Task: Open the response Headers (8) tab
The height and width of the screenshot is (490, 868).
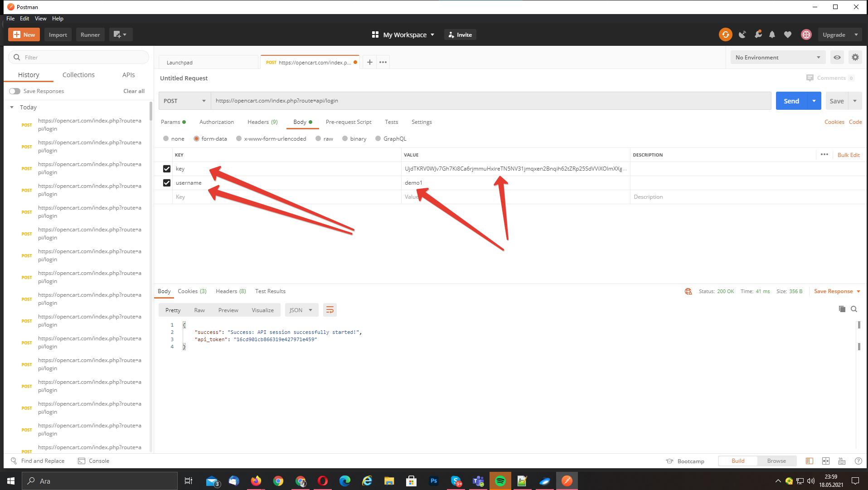Action: pos(231,291)
